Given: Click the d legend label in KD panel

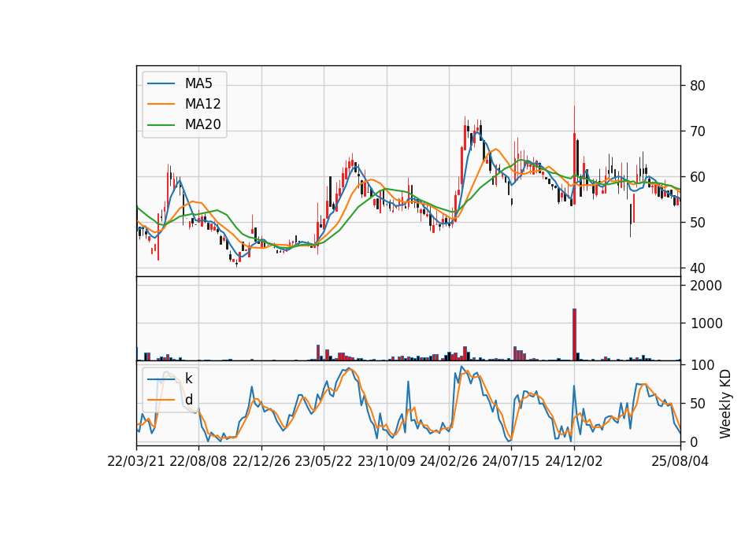Looking at the screenshot, I should (189, 400).
